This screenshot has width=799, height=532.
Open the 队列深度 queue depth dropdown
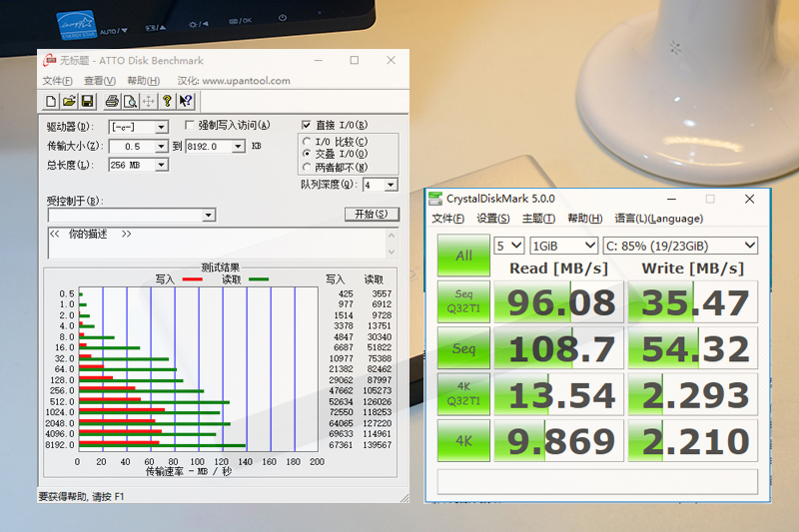point(391,185)
